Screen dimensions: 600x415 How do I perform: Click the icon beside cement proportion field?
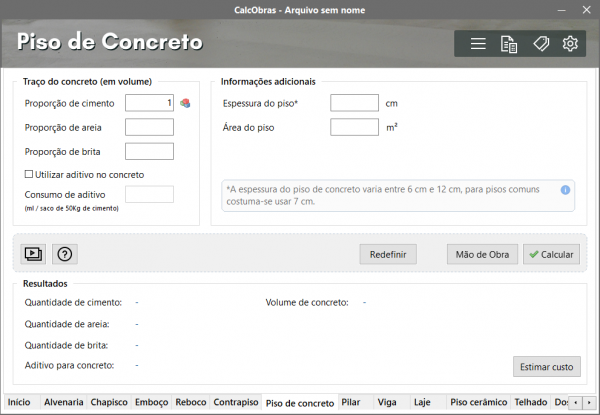coord(185,103)
